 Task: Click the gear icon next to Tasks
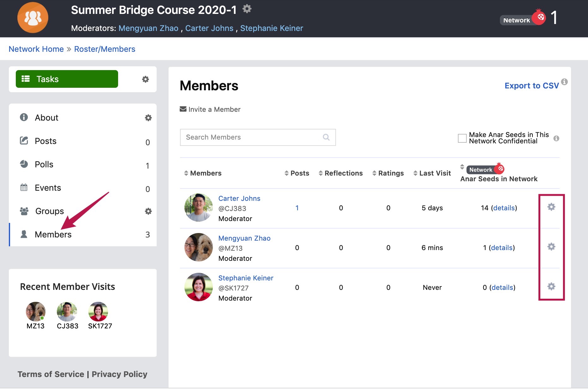145,79
